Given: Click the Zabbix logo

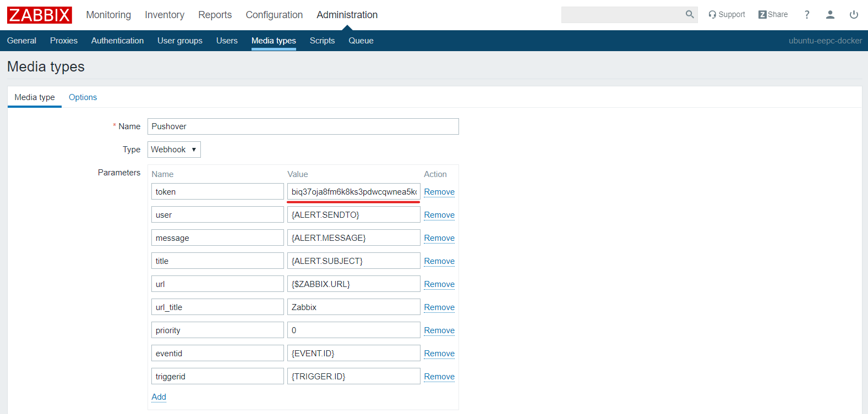Looking at the screenshot, I should (39, 15).
